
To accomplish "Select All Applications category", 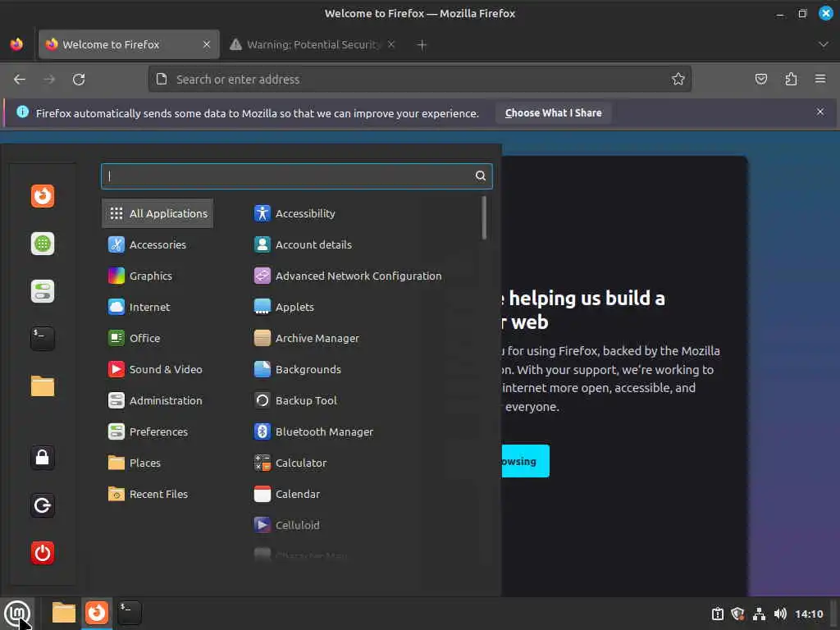I will coord(157,213).
